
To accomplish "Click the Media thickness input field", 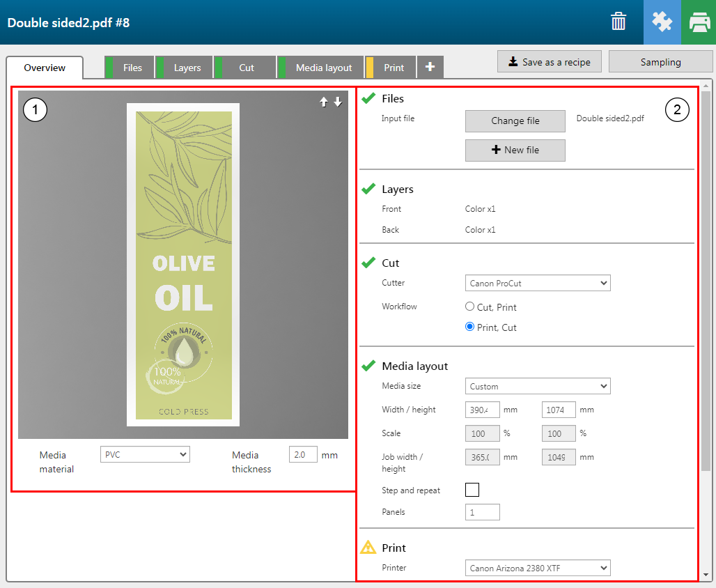I will 303,454.
